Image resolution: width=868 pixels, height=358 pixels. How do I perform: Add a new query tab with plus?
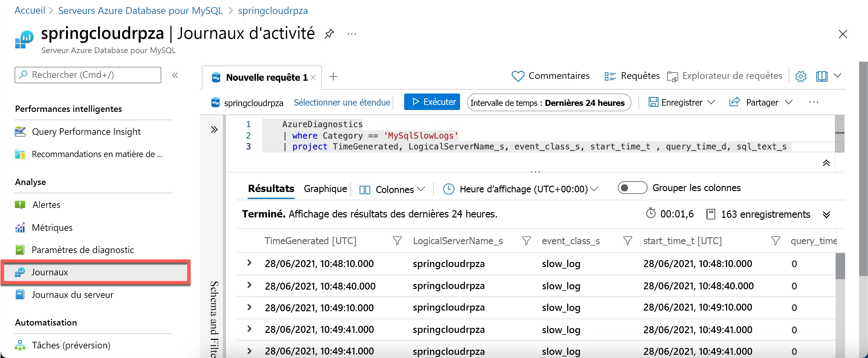click(x=333, y=77)
